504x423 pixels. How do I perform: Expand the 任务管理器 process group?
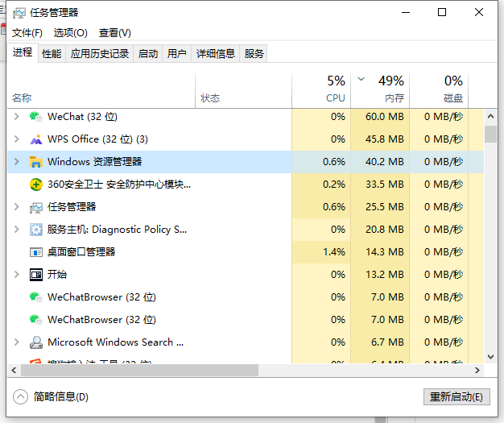(17, 207)
